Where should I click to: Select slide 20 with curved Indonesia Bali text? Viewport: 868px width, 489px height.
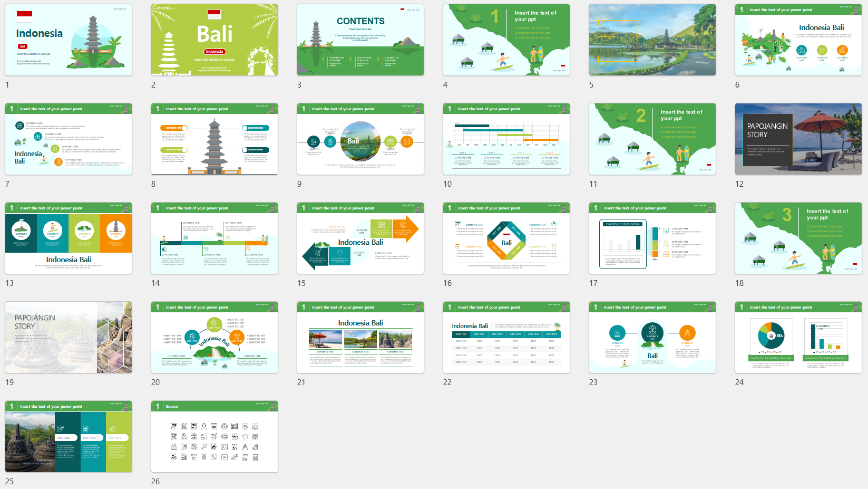[x=214, y=338]
